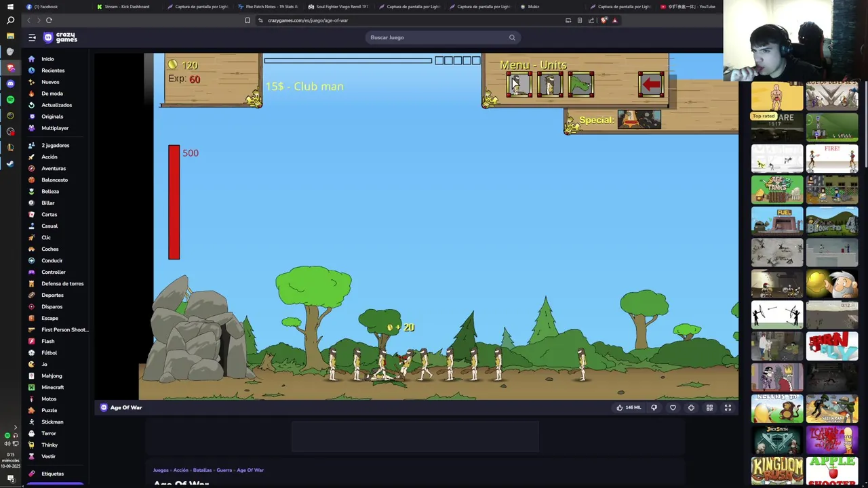Select Stickman category
This screenshot has width=868, height=488.
pyautogui.click(x=52, y=422)
